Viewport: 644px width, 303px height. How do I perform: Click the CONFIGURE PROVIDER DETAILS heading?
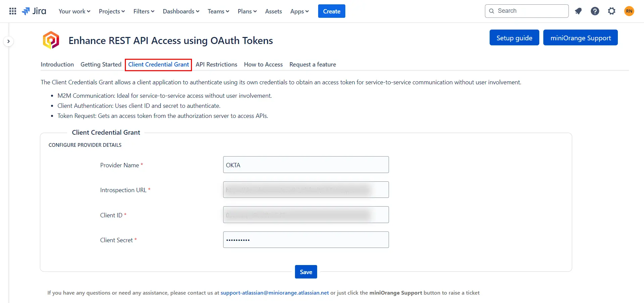pyautogui.click(x=85, y=145)
